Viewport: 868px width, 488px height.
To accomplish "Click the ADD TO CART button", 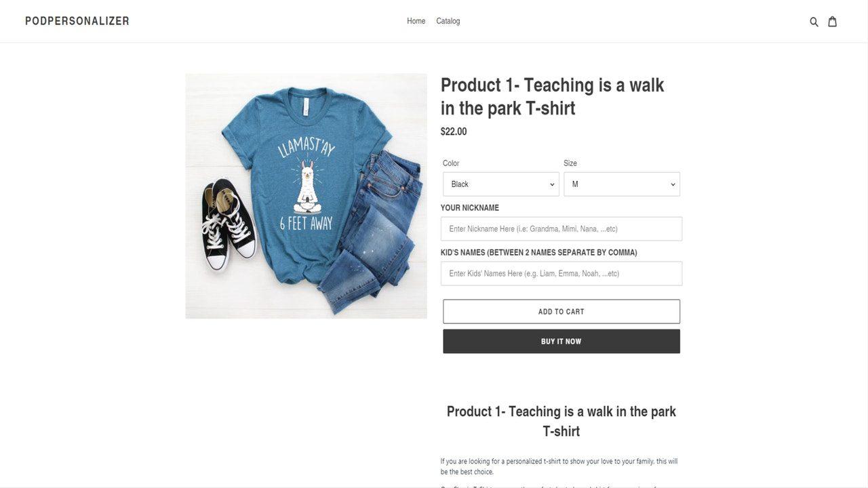I will [561, 311].
